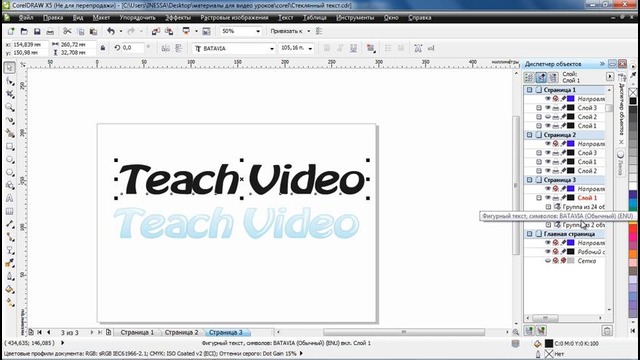The width and height of the screenshot is (640, 360).
Task: Open the Растровые изображения menu
Action: pos(234,18)
